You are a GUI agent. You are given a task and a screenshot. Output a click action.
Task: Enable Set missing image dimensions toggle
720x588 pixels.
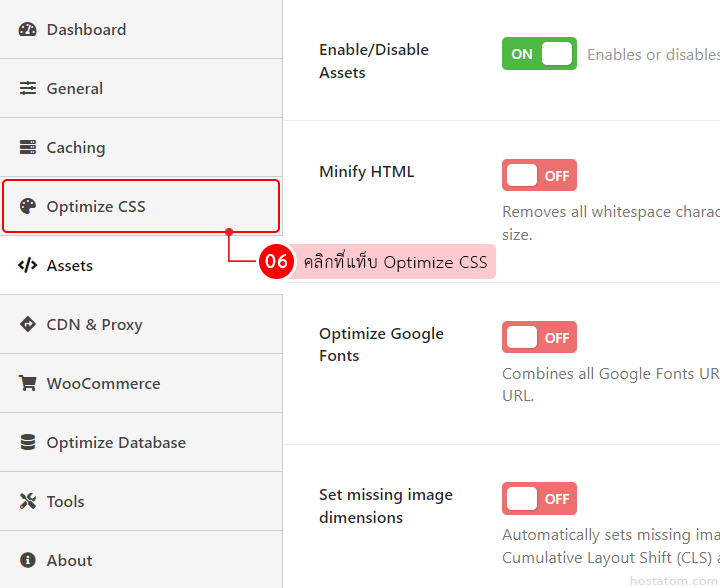[539, 499]
